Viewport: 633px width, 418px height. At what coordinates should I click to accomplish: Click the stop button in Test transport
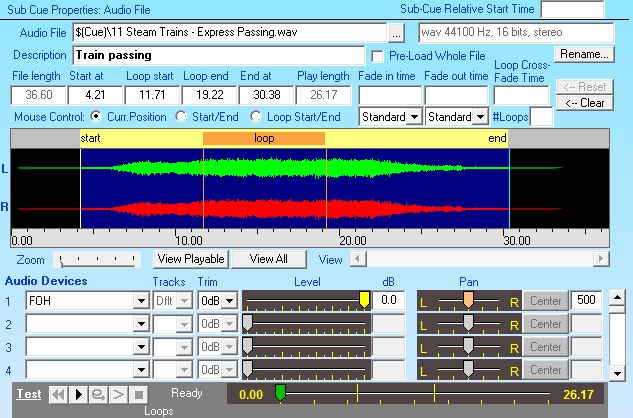[x=138, y=395]
